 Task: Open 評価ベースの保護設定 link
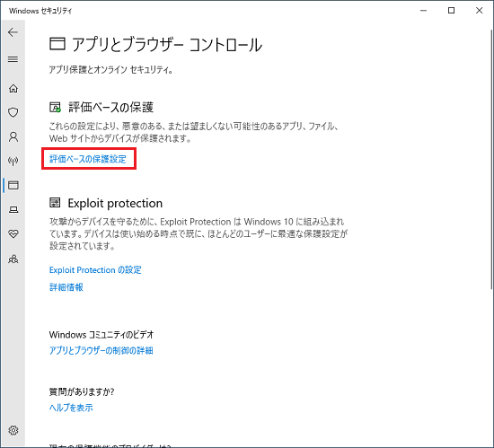point(88,159)
